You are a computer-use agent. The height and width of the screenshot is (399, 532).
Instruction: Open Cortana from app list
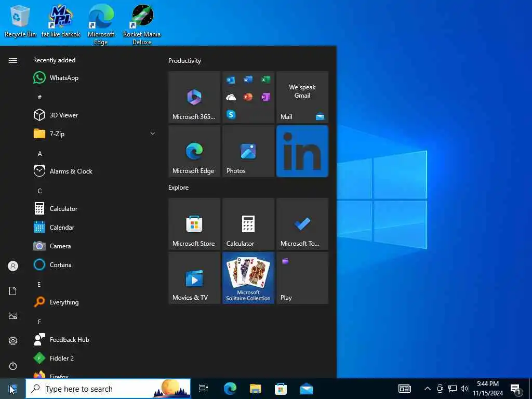coord(95,264)
